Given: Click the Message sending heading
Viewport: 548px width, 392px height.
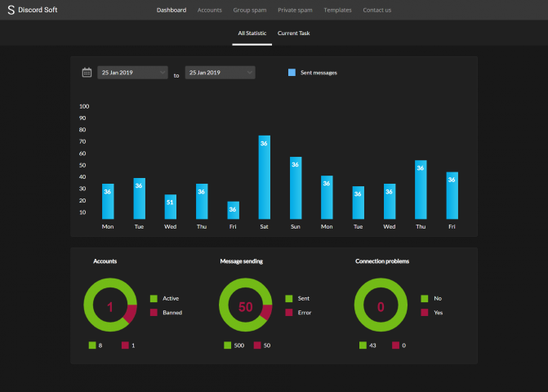Looking at the screenshot, I should pos(241,261).
